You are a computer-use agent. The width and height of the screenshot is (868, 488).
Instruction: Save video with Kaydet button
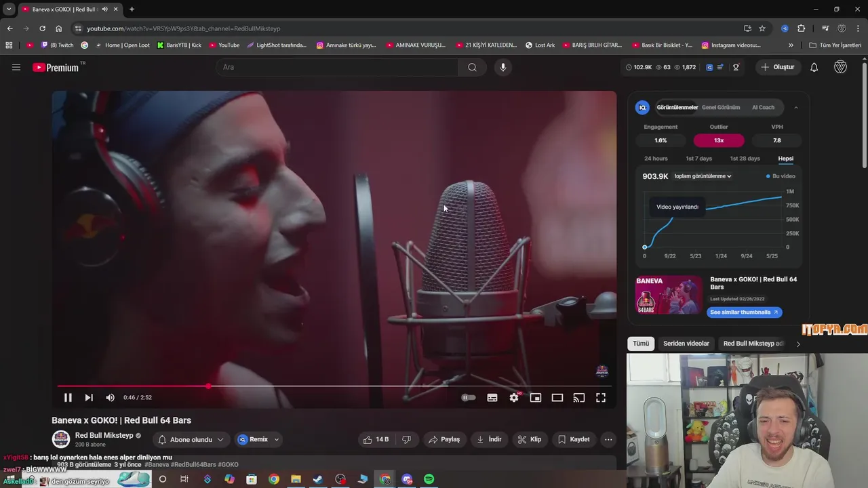coord(574,440)
